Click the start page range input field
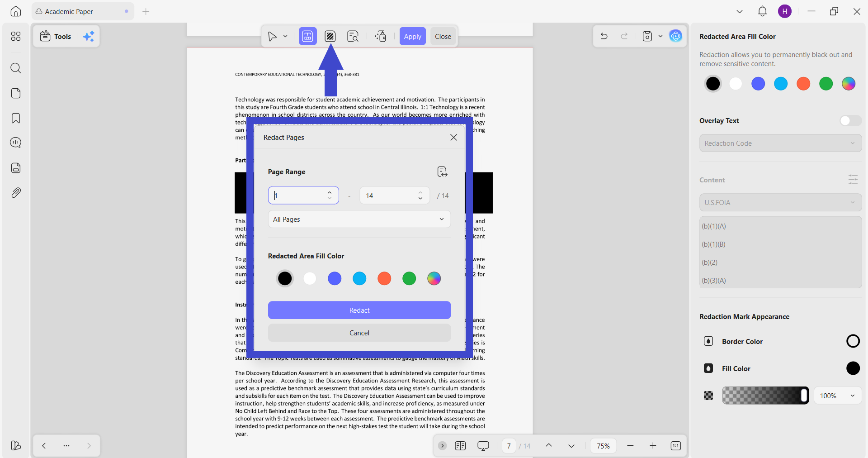This screenshot has height=458, width=868. pos(303,196)
